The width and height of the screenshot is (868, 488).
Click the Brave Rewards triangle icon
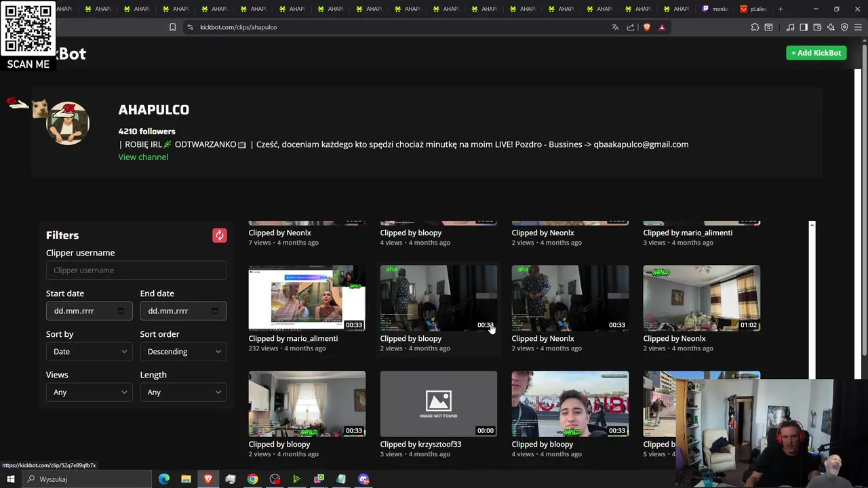coord(662,27)
